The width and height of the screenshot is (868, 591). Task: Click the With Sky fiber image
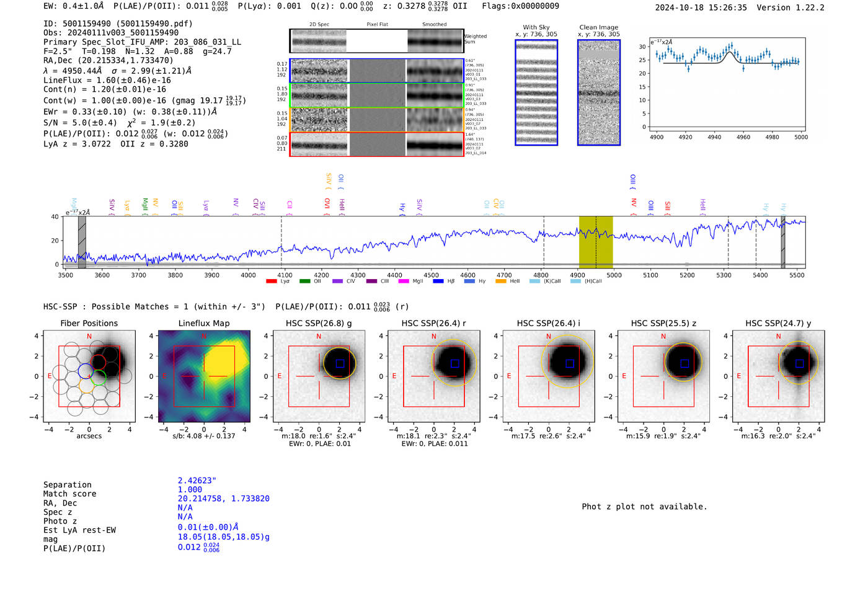(x=536, y=92)
